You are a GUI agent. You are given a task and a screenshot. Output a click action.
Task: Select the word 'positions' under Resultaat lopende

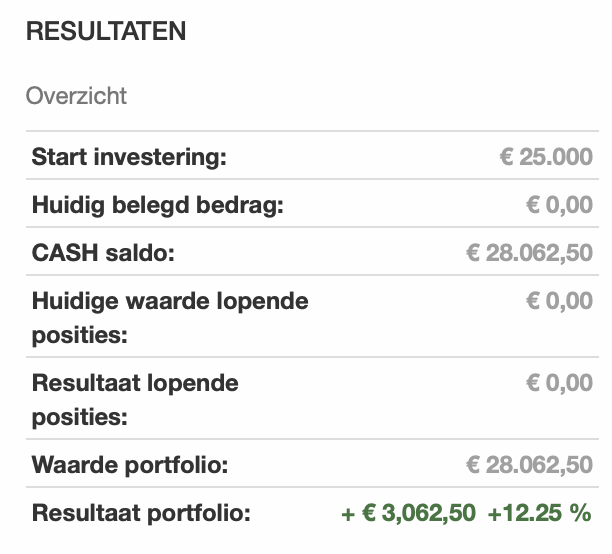(x=80, y=417)
